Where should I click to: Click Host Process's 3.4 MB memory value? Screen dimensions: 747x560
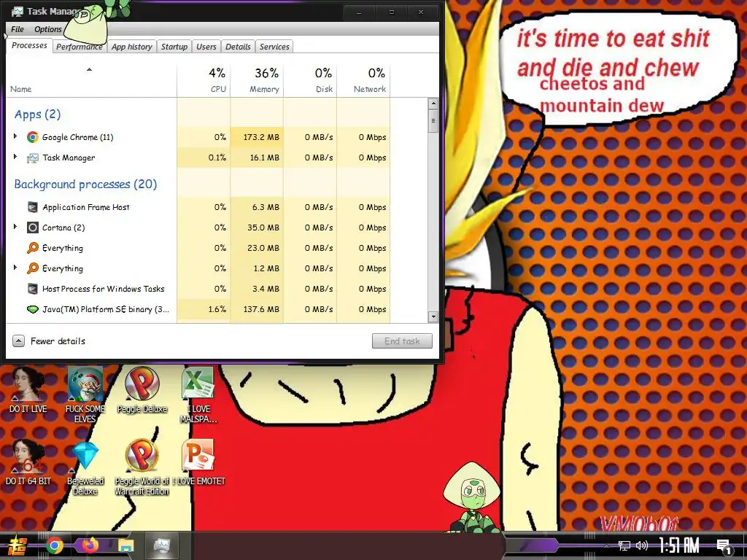(266, 289)
